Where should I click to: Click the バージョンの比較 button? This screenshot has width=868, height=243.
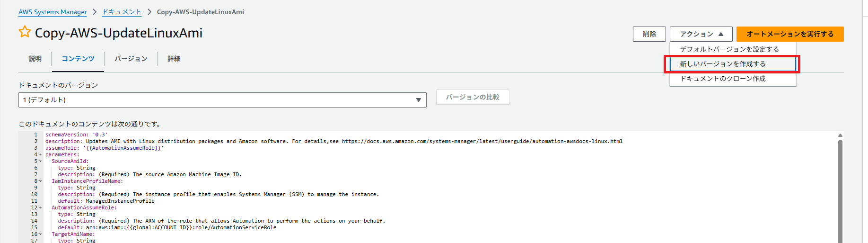473,97
